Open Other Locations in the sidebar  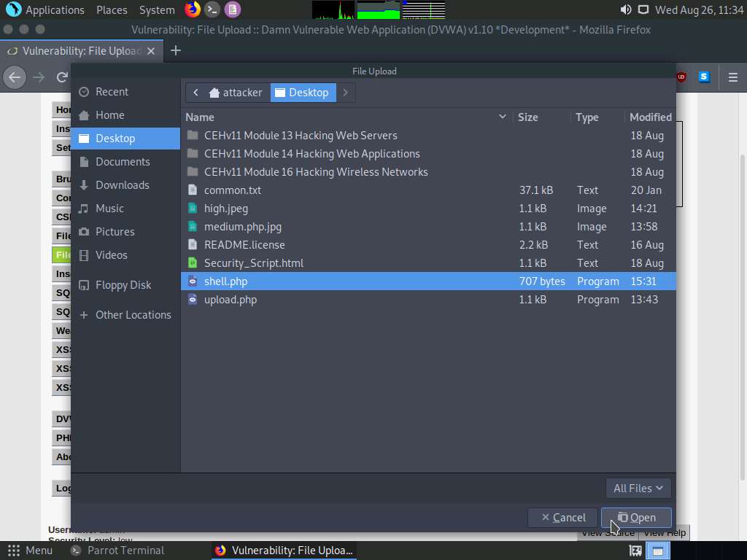pos(125,314)
